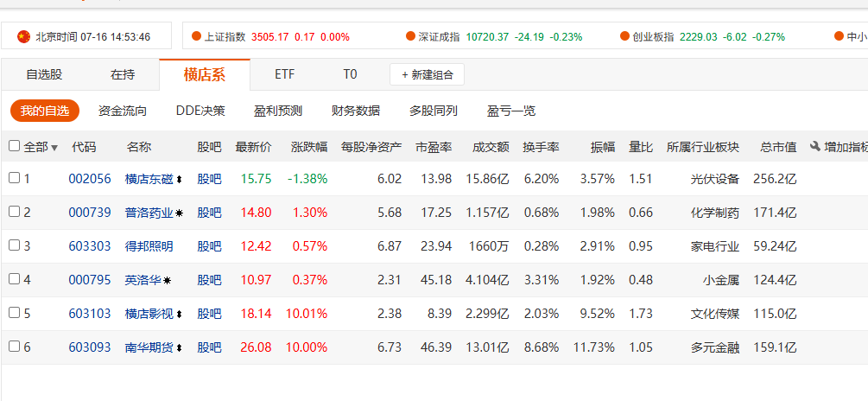868x401 pixels.
Task: Click the 增加指标 link
Action: [846, 147]
